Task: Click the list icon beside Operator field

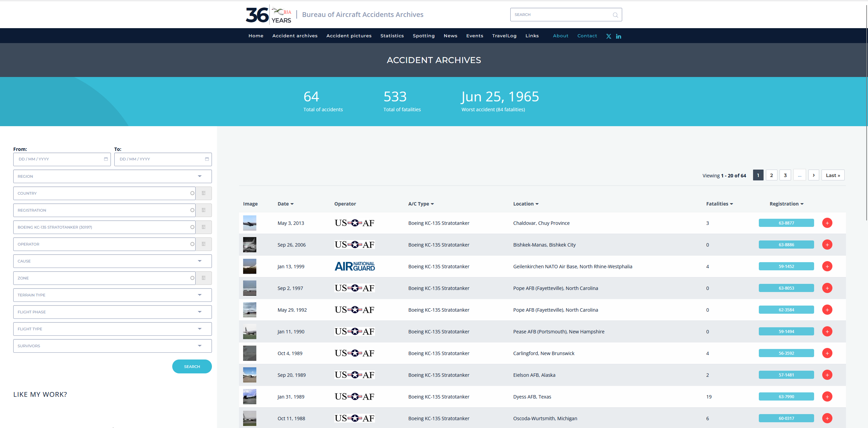Action: click(x=203, y=244)
